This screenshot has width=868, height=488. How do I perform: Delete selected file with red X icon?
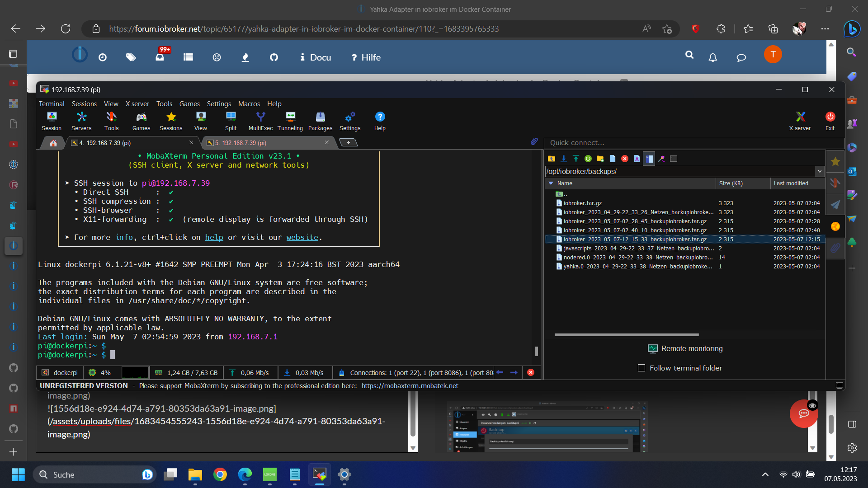624,159
